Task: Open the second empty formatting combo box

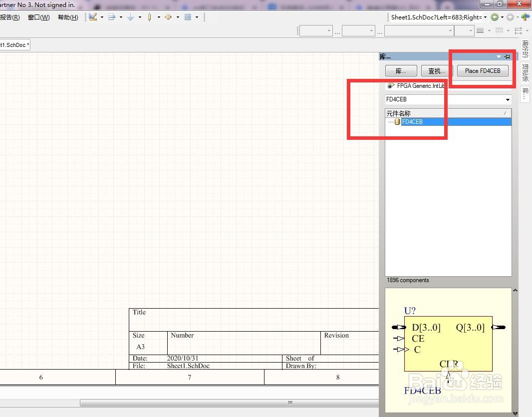Action: pyautogui.click(x=358, y=30)
